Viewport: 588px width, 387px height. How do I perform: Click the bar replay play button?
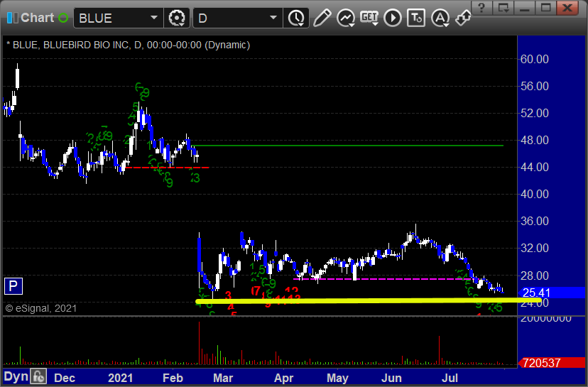[393, 18]
